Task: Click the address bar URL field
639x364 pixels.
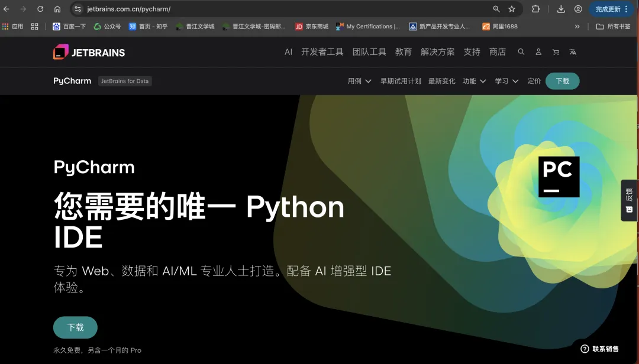Action: (285, 9)
